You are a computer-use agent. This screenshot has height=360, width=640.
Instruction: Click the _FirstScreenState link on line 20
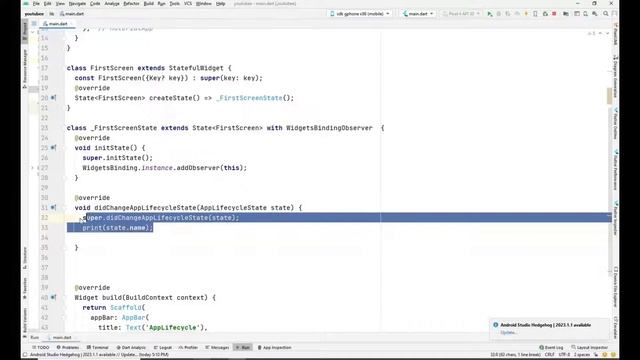pos(249,98)
